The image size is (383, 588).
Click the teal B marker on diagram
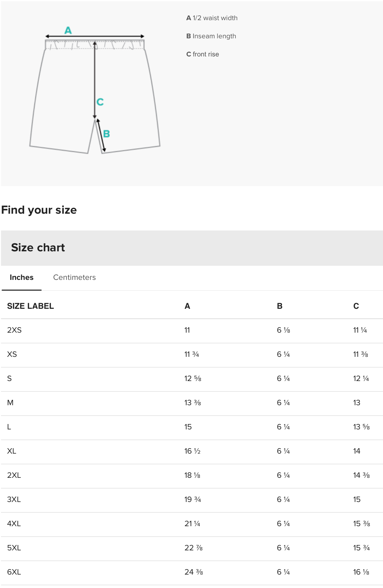(107, 134)
